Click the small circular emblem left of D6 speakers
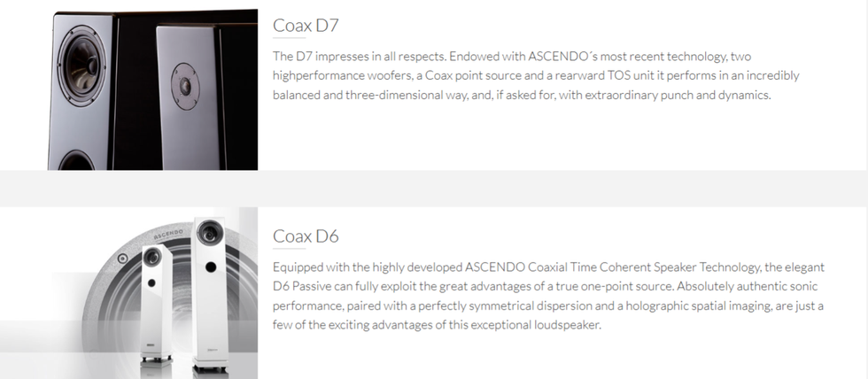Viewport: 868px width, 379px height. tap(122, 258)
